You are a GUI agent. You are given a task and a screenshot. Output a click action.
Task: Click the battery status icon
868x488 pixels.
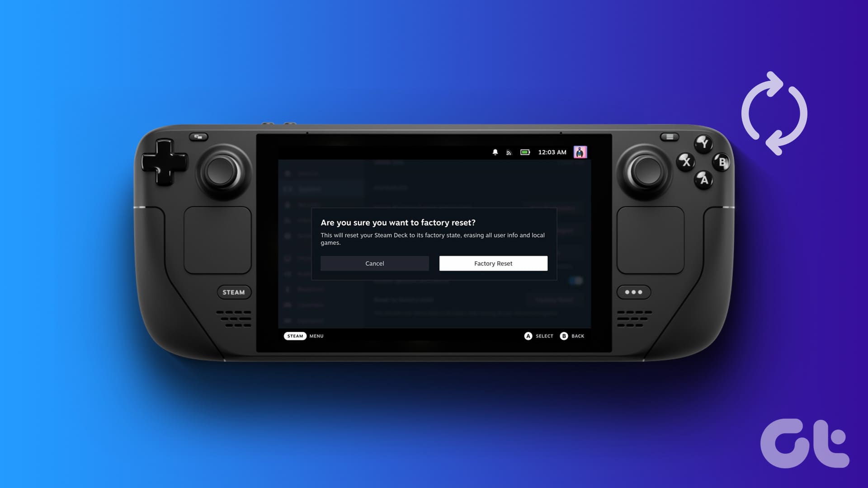(524, 153)
